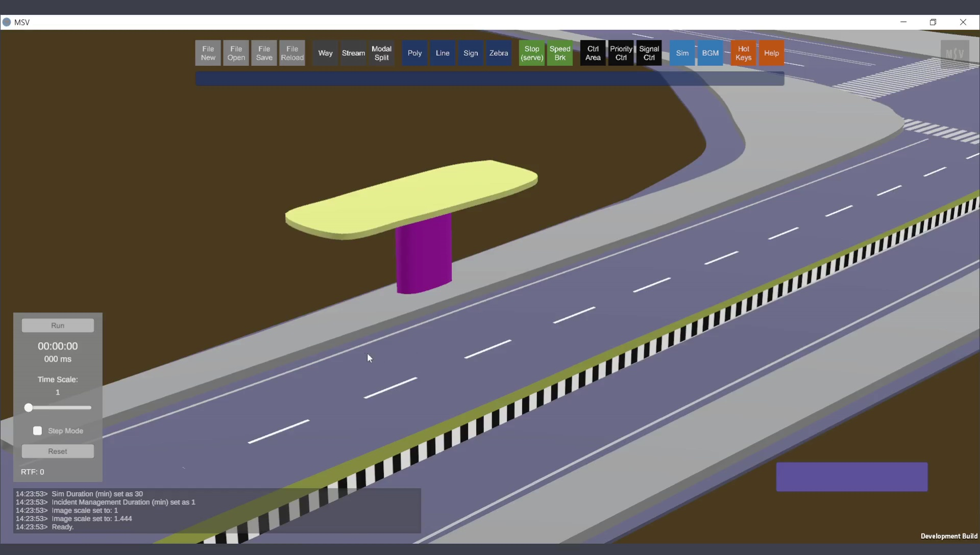Select the Stream tool
This screenshot has height=555, width=980.
coord(353,53)
